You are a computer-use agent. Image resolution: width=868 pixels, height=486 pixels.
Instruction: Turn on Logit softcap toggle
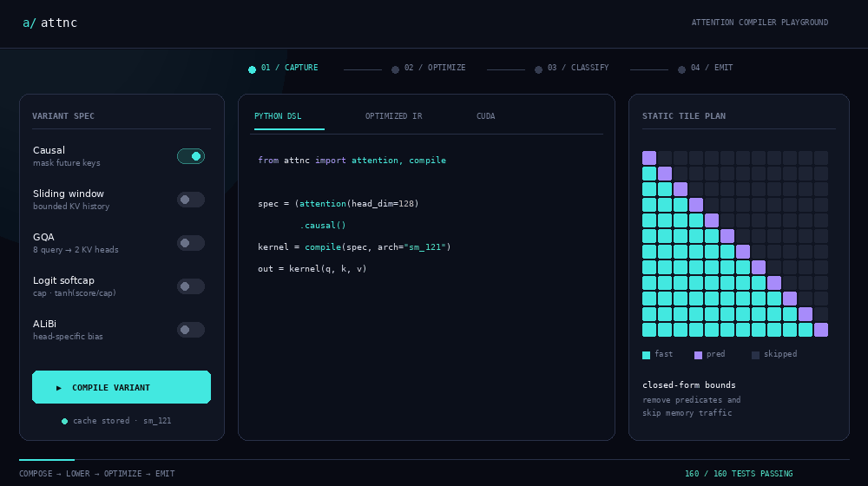click(191, 286)
